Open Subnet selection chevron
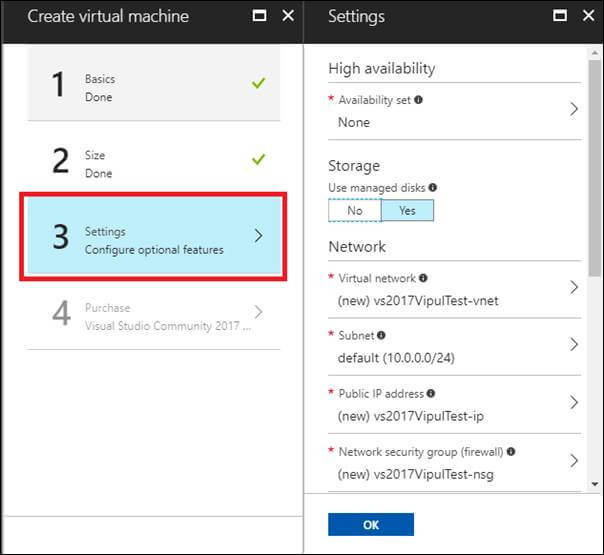 574,344
